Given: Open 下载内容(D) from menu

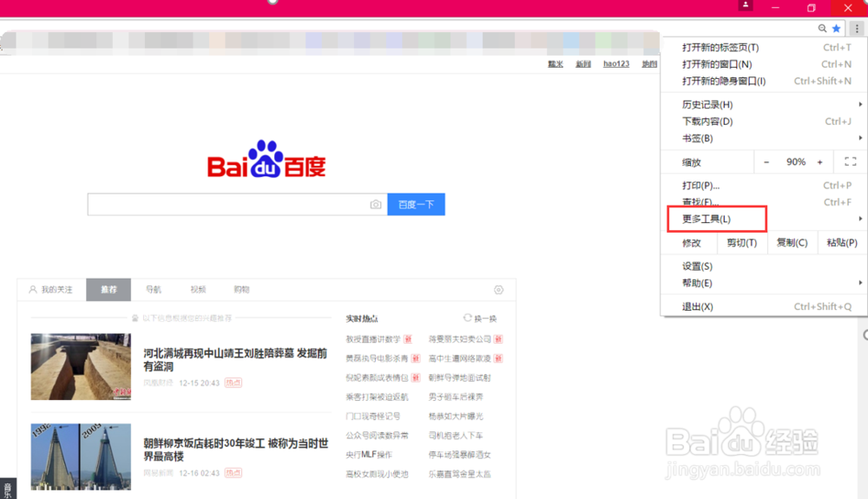Looking at the screenshot, I should [764, 121].
